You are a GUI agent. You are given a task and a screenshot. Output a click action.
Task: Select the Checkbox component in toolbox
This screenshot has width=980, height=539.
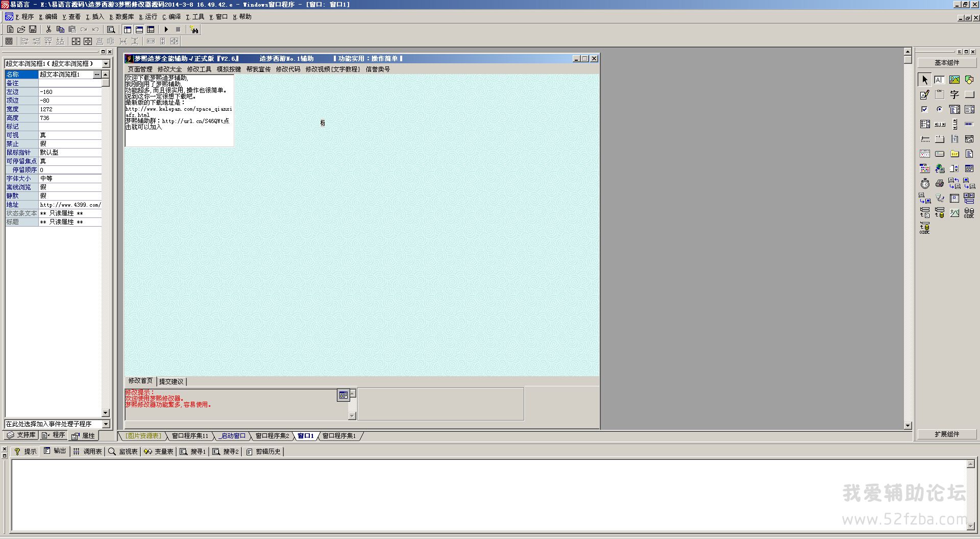click(x=924, y=109)
